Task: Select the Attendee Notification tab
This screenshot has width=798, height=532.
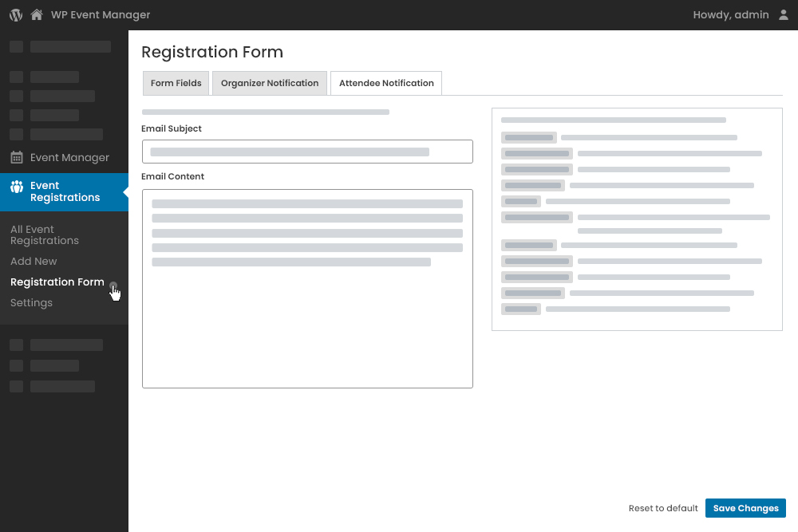Action: click(385, 83)
